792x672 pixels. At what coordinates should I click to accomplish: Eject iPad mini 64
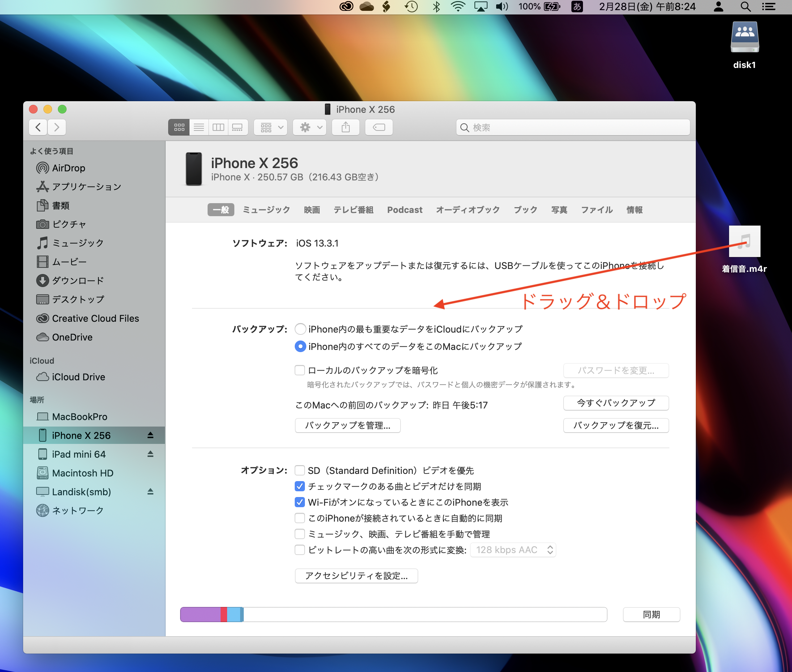click(x=150, y=454)
